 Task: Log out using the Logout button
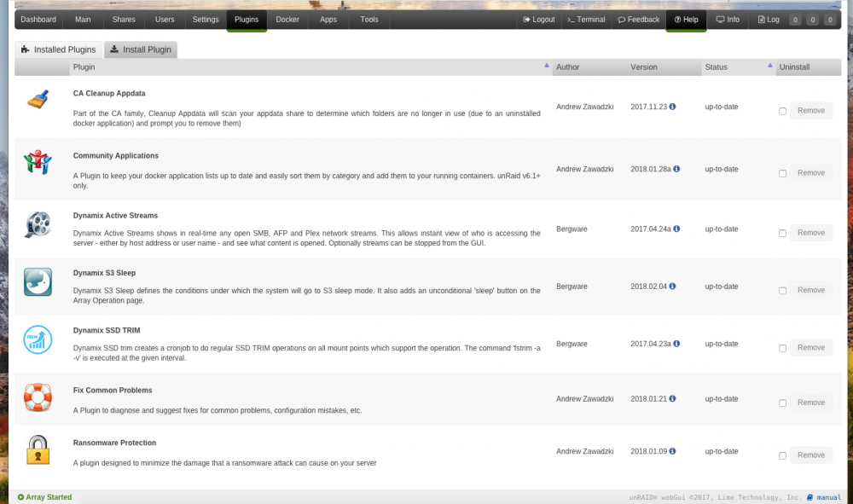click(538, 20)
